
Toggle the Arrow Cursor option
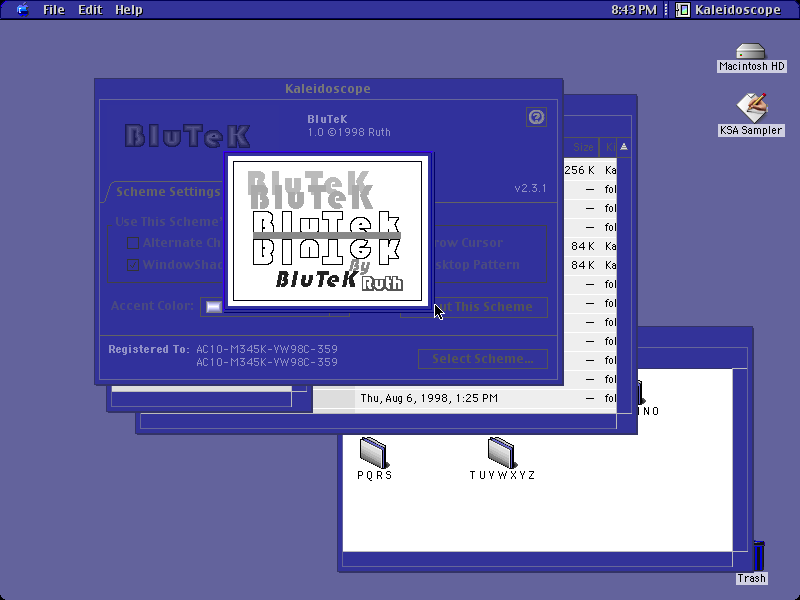click(468, 243)
